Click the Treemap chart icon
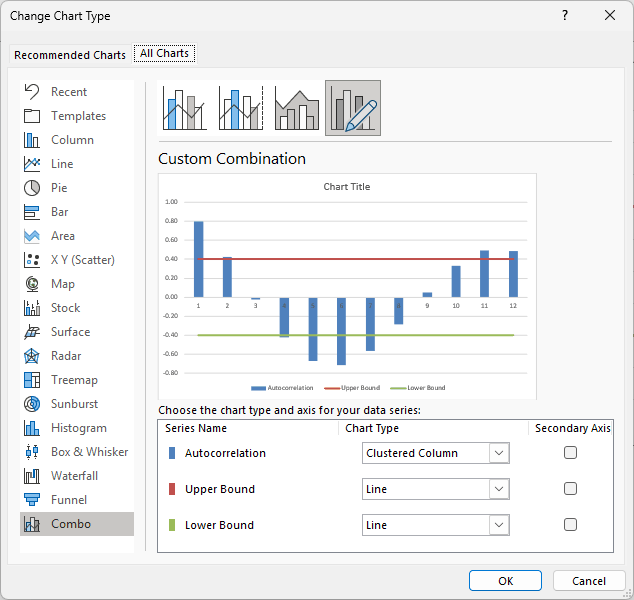The height and width of the screenshot is (600, 634). click(32, 380)
